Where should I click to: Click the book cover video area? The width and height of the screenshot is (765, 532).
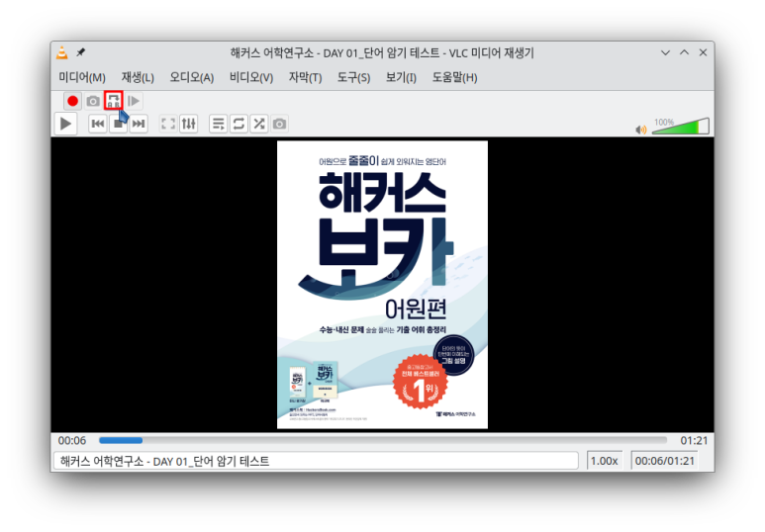click(x=382, y=285)
